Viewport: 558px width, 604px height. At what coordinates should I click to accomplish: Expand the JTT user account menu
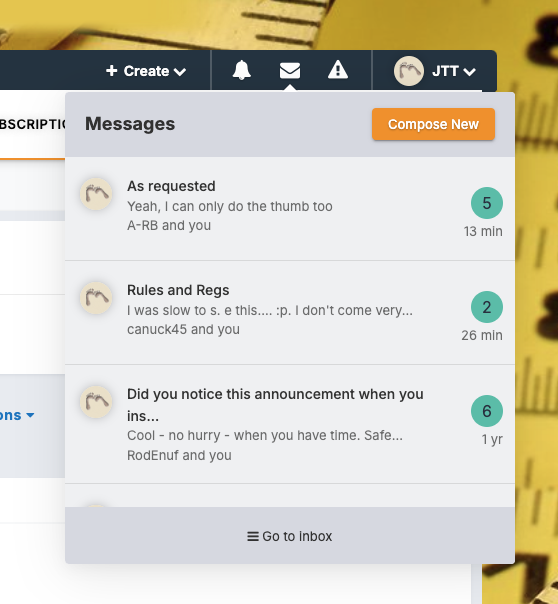(x=435, y=71)
